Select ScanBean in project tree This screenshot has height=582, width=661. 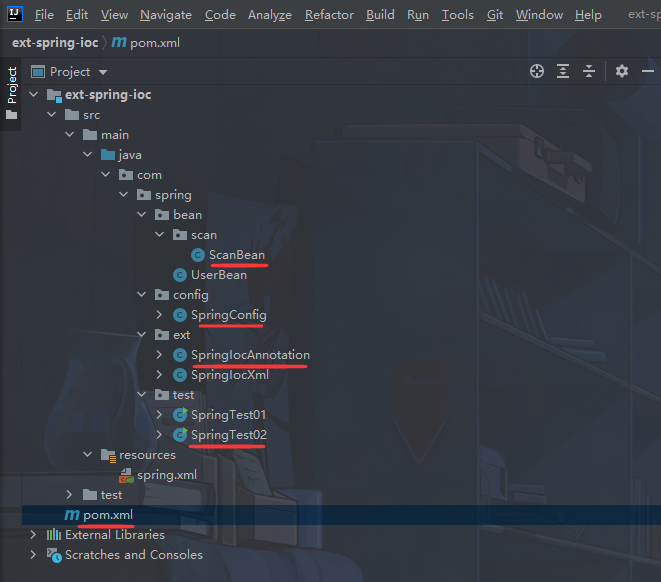click(237, 255)
